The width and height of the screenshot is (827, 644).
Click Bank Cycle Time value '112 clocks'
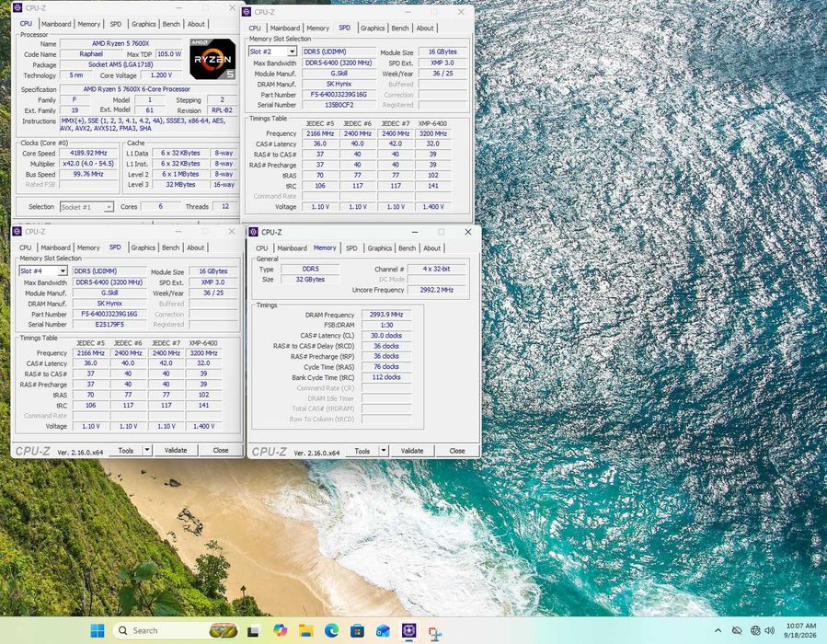click(386, 377)
